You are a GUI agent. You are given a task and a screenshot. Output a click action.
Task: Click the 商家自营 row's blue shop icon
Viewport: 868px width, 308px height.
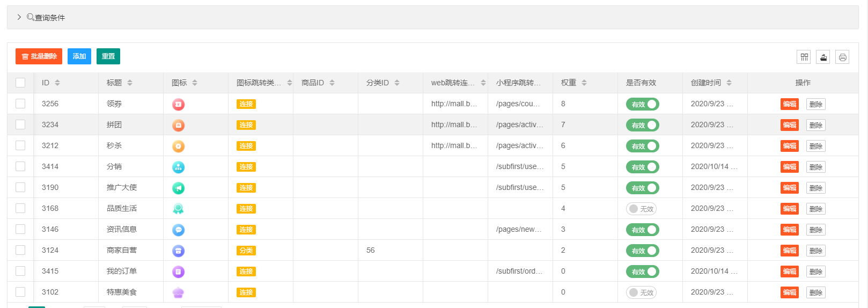pyautogui.click(x=178, y=251)
